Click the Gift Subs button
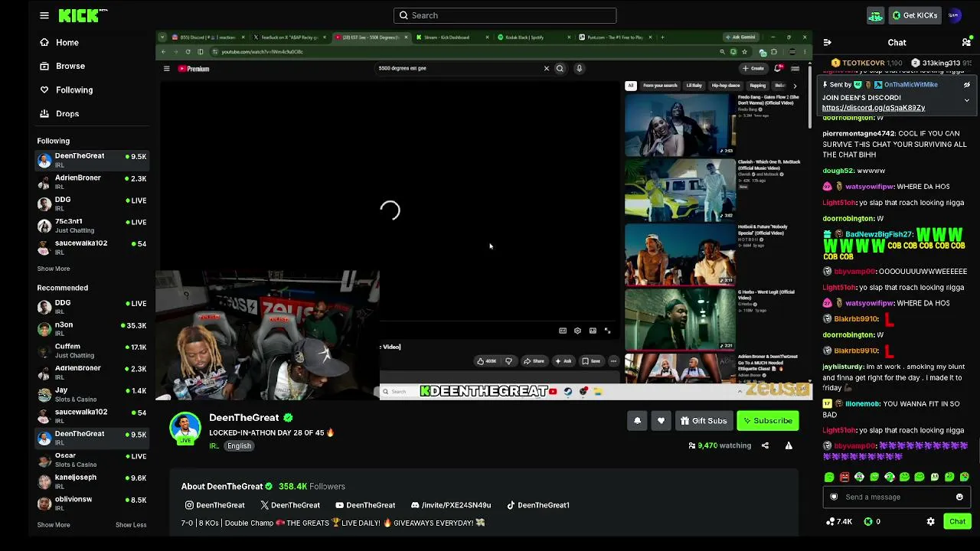 coord(704,421)
